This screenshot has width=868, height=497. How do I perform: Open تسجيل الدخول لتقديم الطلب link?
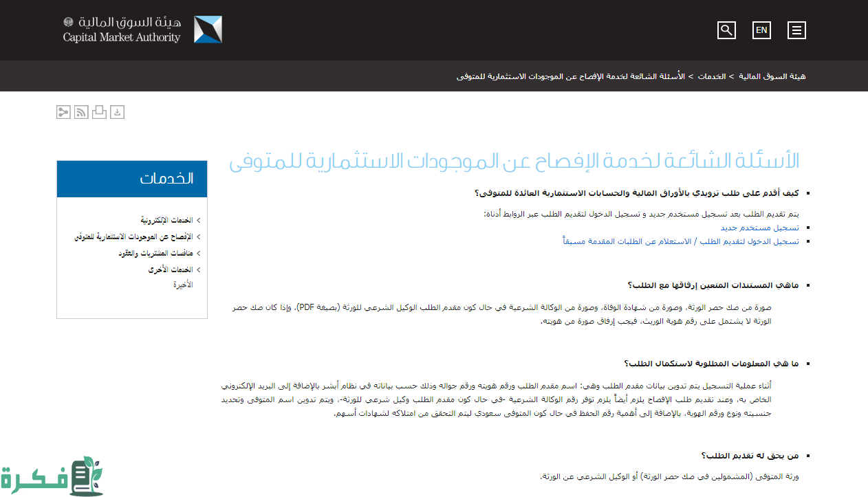pyautogui.click(x=680, y=241)
